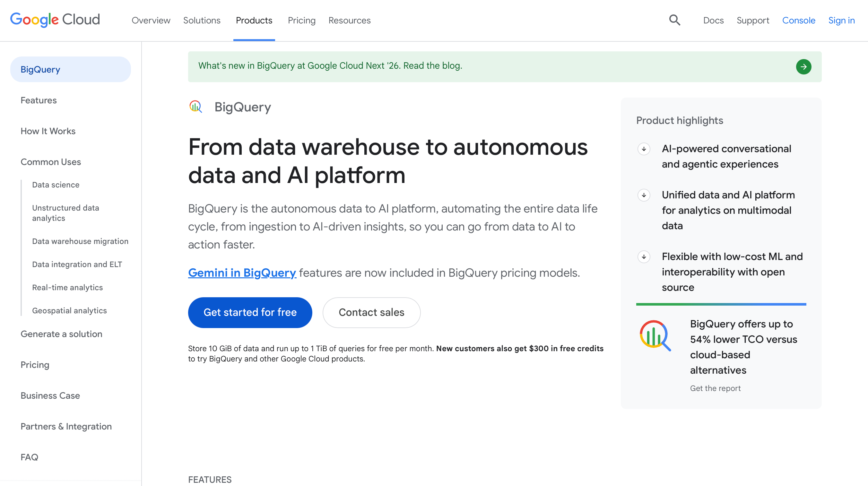Click the small BigQuery product icon
Screen dimensions: 868x486
[x=195, y=107]
